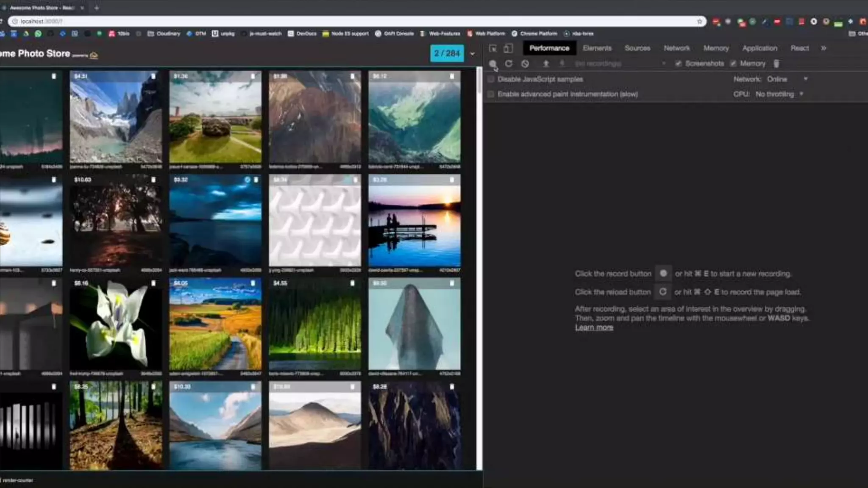Toggle the device toolbar icon
This screenshot has width=868, height=488.
508,48
